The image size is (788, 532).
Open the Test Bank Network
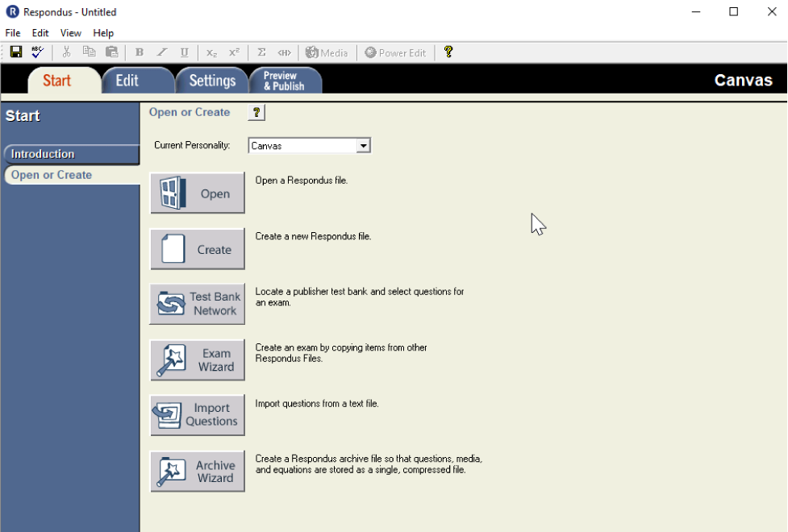198,304
